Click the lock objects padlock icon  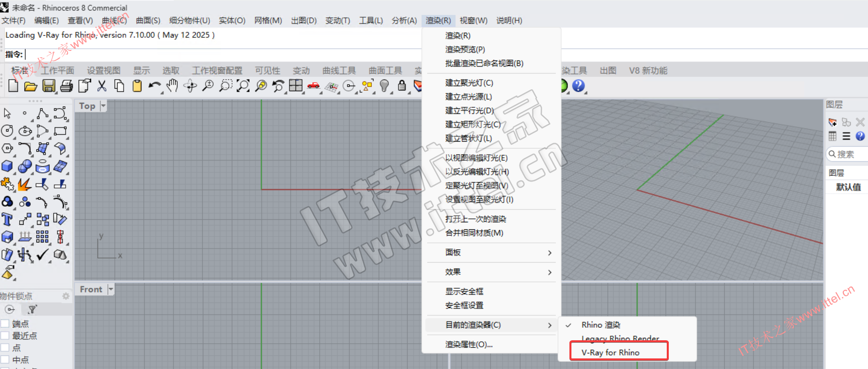tap(401, 86)
